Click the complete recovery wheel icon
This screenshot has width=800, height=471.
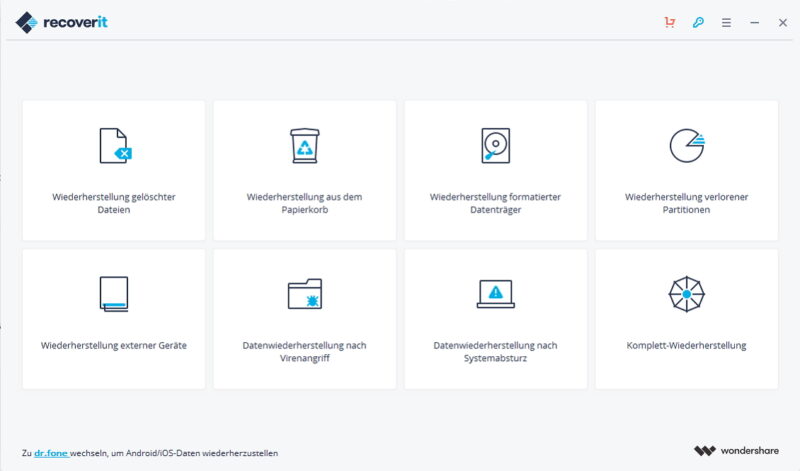[687, 294]
